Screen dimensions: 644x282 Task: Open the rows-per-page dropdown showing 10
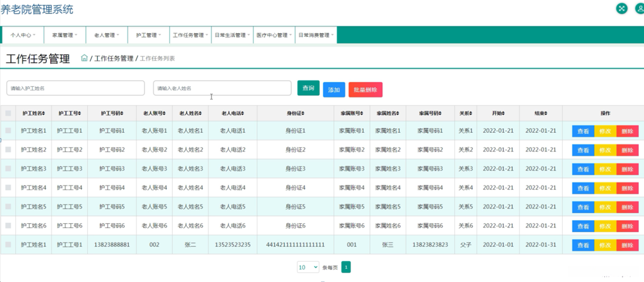click(x=308, y=267)
